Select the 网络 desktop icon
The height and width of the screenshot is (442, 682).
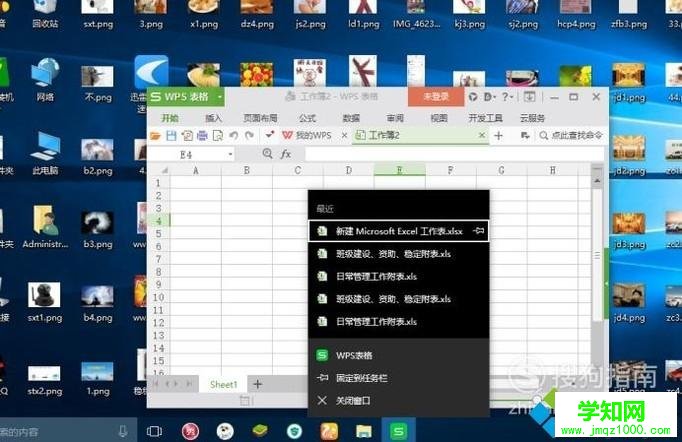(45, 80)
